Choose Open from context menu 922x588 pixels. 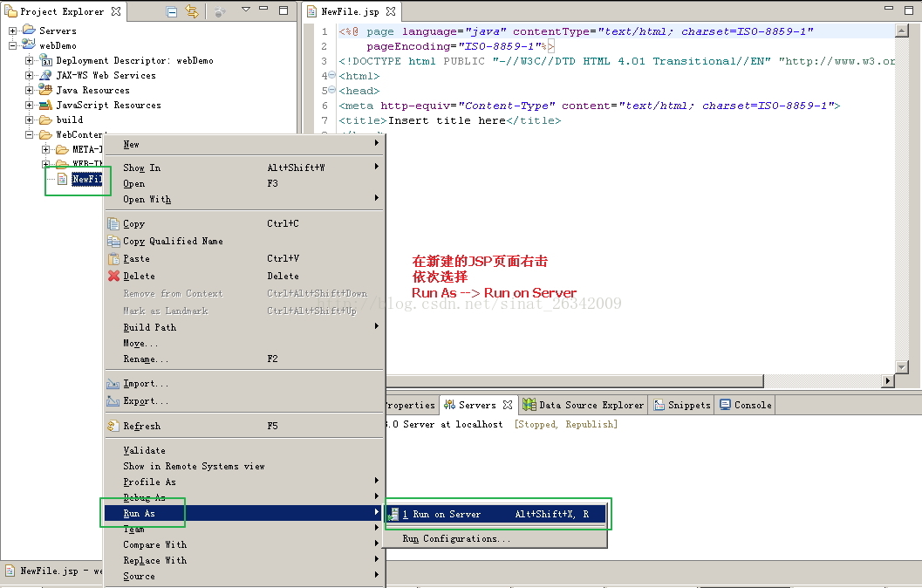(x=244, y=183)
